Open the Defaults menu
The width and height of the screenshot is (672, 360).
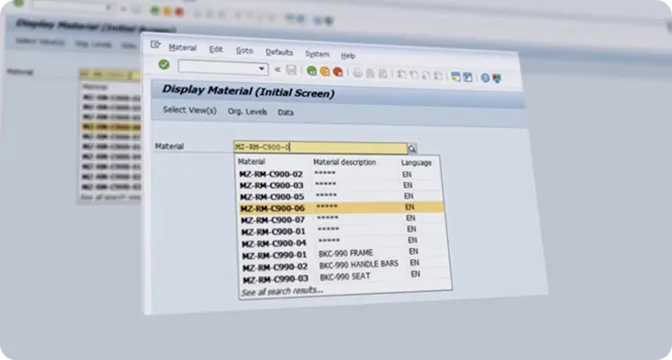[x=279, y=52]
